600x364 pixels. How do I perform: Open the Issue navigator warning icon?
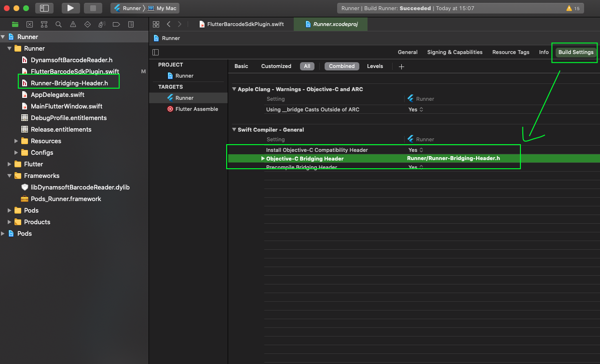click(x=73, y=24)
